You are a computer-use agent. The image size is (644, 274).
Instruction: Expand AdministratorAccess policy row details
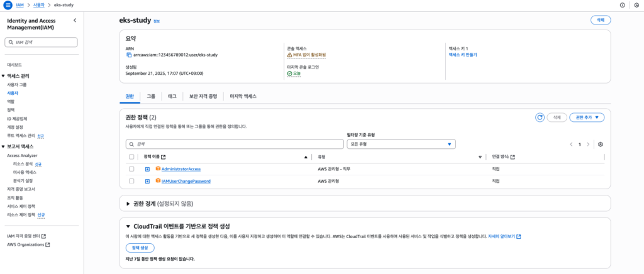[147, 169]
